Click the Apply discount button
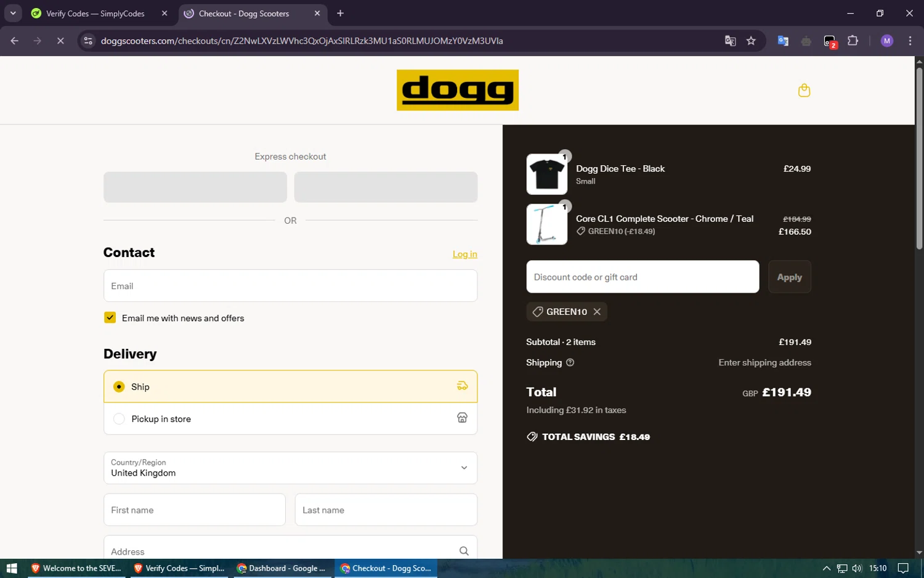 pos(790,277)
